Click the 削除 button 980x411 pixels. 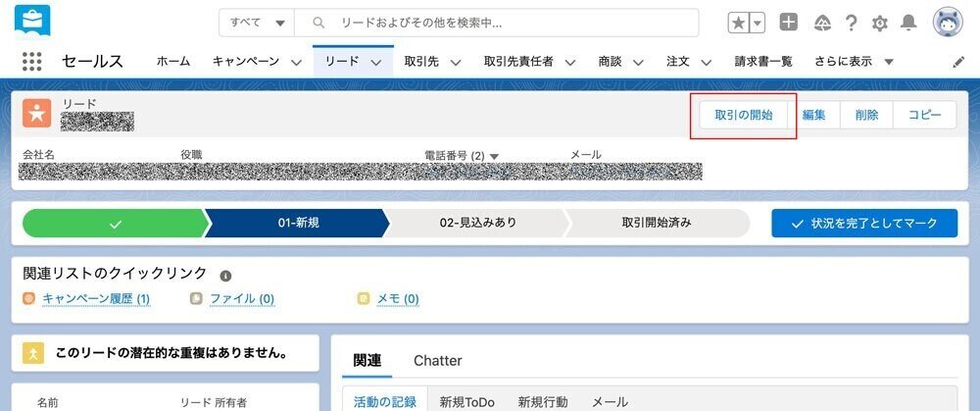pyautogui.click(x=867, y=115)
